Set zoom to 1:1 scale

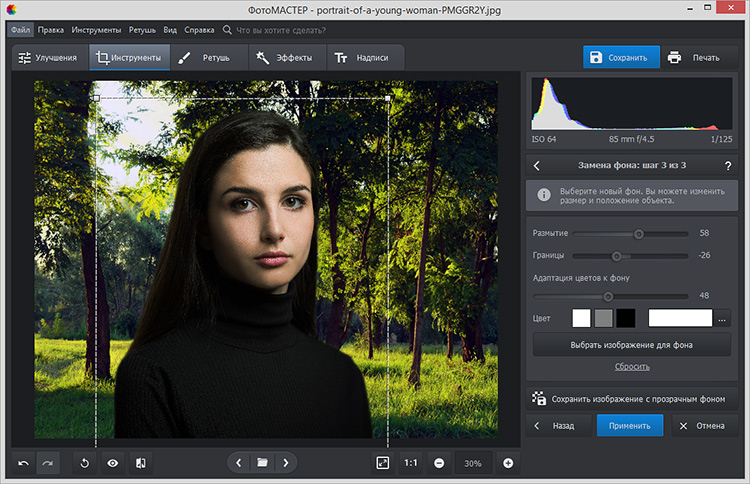tap(410, 463)
